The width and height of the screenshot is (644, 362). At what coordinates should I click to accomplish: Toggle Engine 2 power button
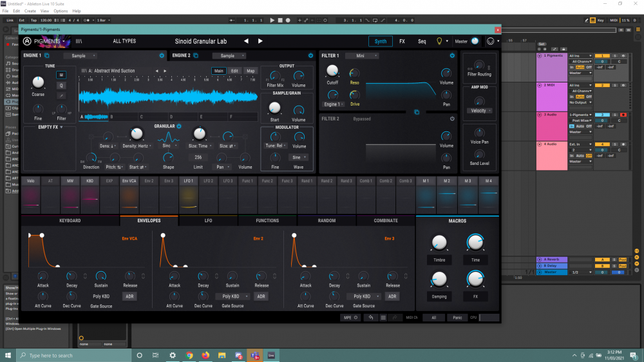[310, 55]
